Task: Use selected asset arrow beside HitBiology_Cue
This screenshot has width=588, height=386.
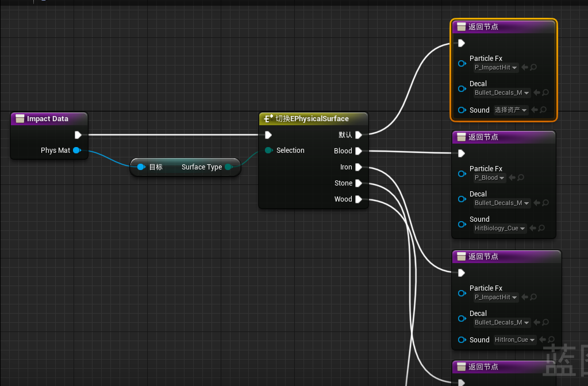Action: pyautogui.click(x=532, y=228)
